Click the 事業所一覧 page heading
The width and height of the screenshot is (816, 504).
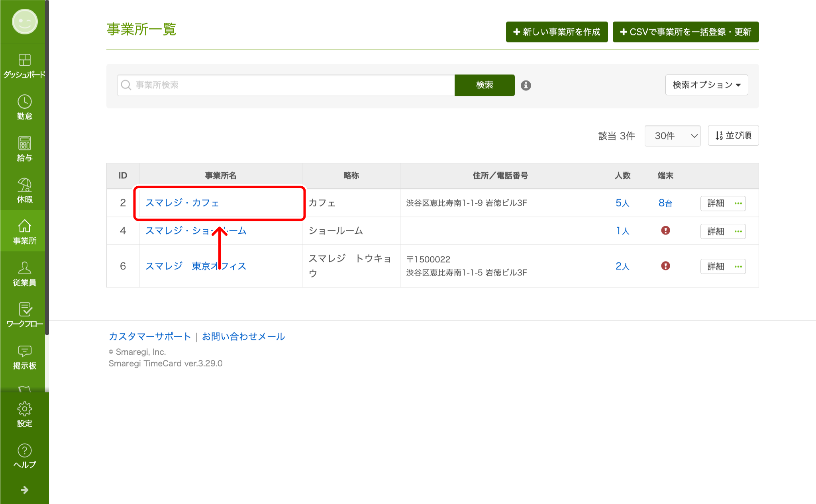click(141, 29)
